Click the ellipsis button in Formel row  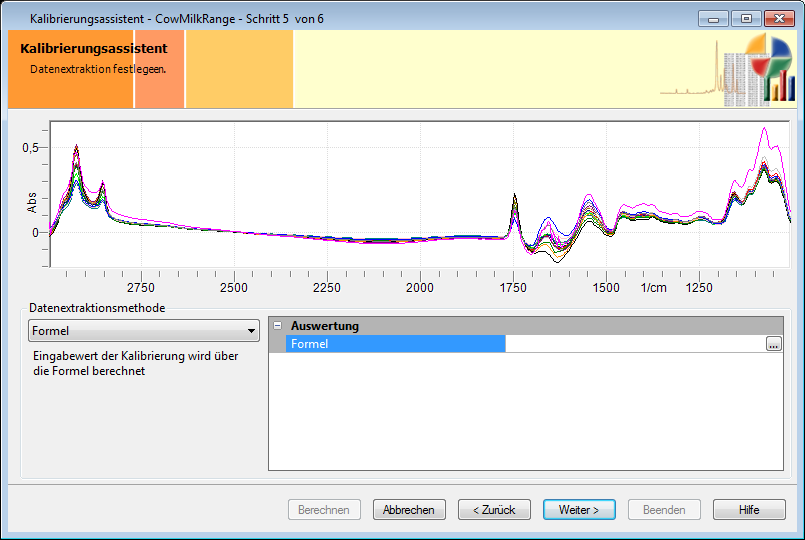coord(774,344)
